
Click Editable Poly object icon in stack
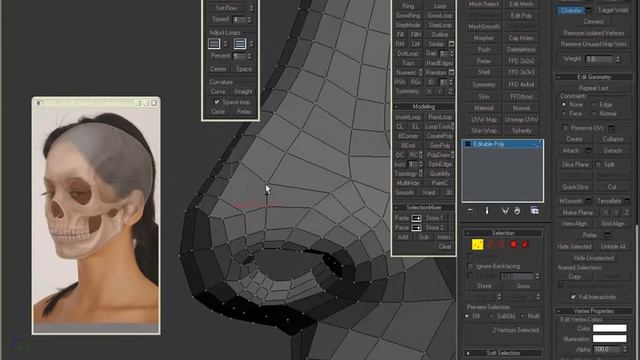pyautogui.click(x=468, y=144)
